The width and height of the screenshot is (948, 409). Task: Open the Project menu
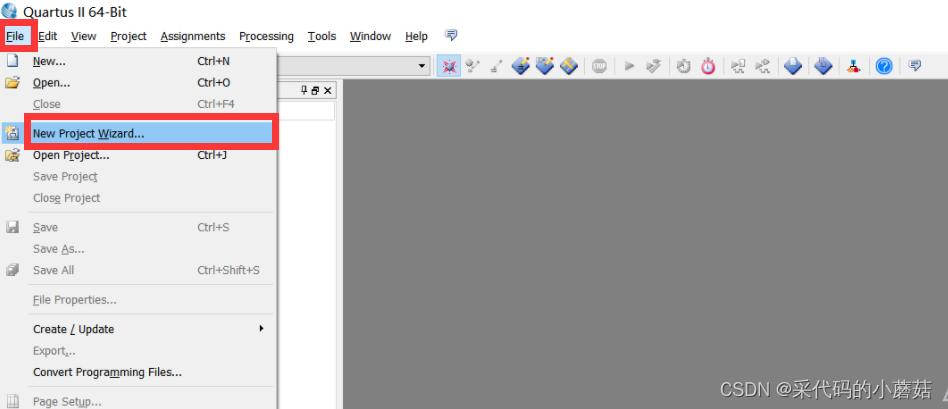(128, 36)
